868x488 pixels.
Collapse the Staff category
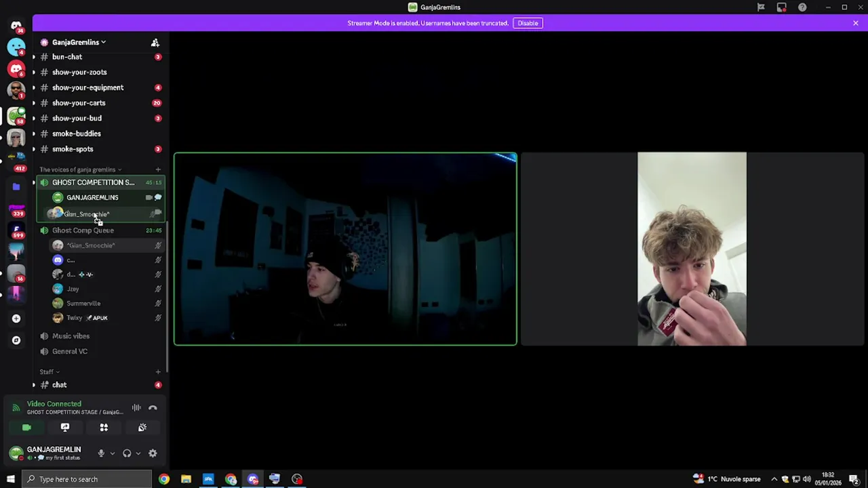coord(50,371)
